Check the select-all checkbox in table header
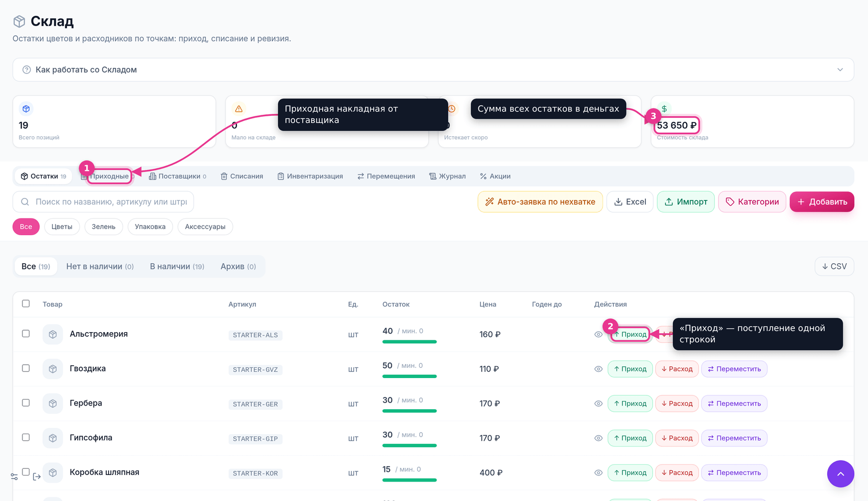This screenshot has height=501, width=868. coord(26,304)
